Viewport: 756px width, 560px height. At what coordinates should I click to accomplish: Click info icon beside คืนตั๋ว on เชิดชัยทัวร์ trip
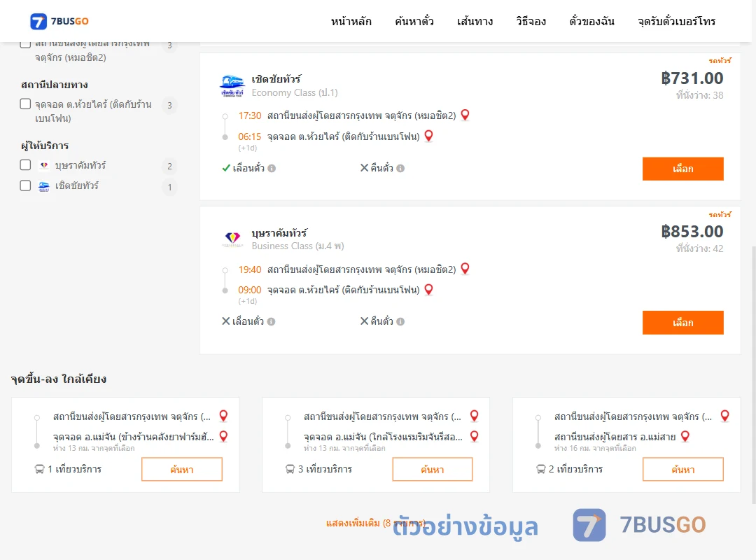(400, 168)
